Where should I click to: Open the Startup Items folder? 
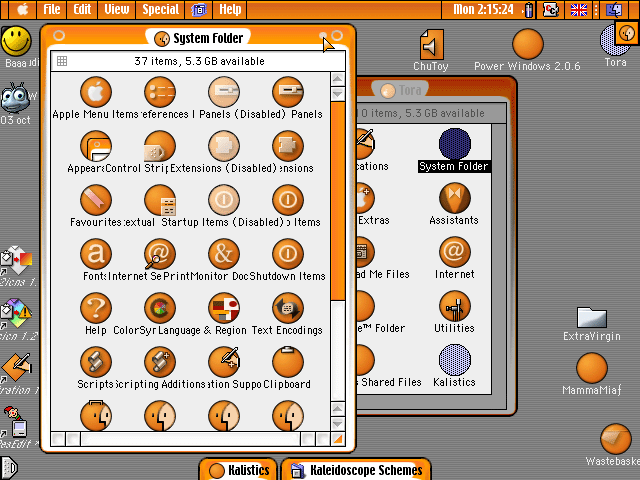[288, 200]
